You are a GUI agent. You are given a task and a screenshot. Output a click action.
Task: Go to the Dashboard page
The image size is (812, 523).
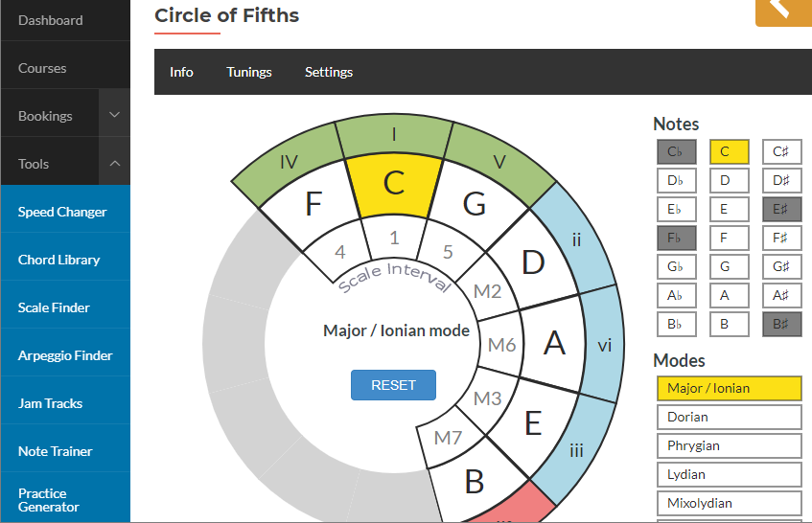point(50,20)
